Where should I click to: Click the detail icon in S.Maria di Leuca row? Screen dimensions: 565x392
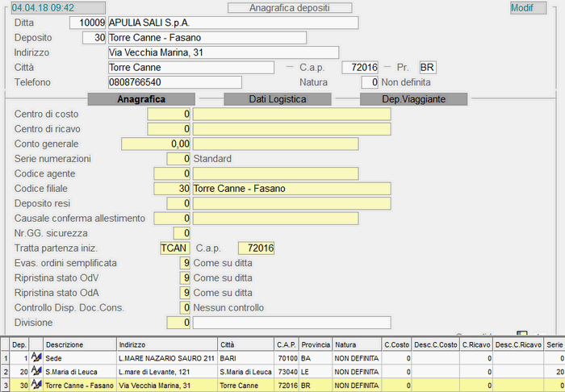[36, 372]
